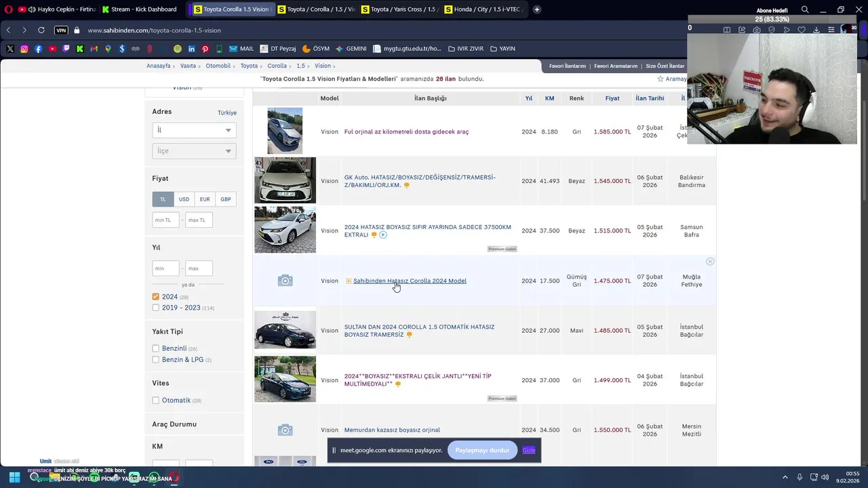Open the Pinterest bookmark
Viewport: 868px width, 488px height.
click(x=205, y=49)
